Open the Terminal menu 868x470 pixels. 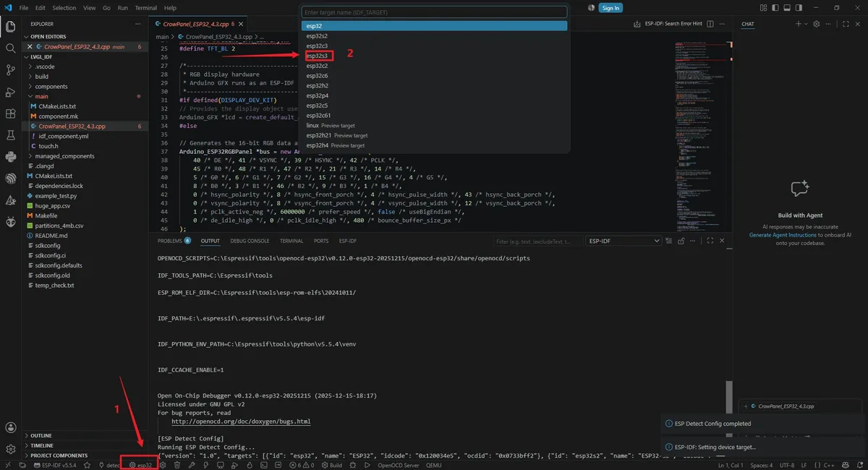[146, 8]
